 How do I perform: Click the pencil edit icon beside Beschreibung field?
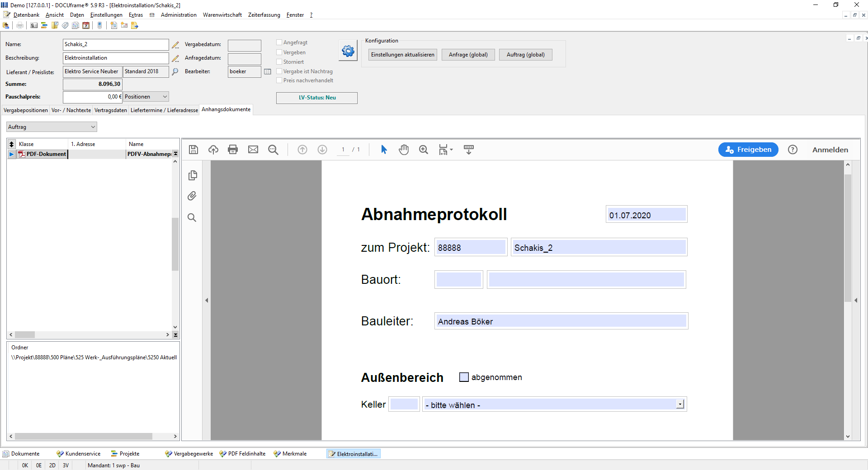tap(175, 58)
